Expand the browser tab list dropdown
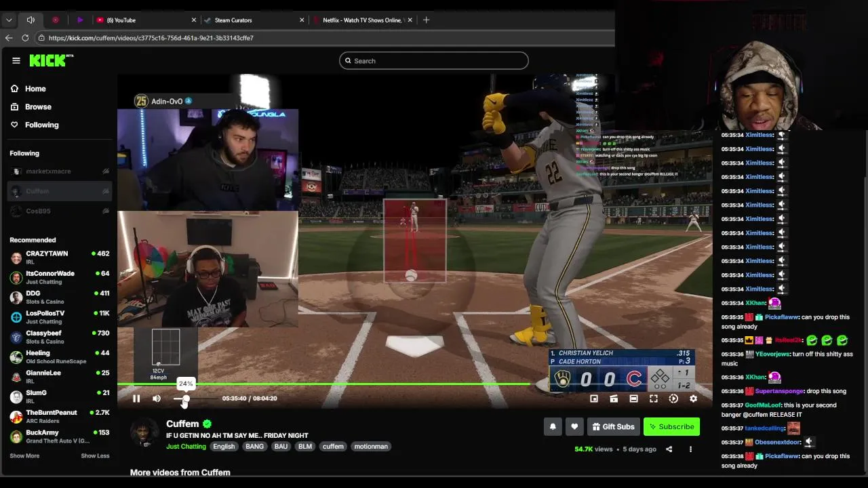This screenshot has height=488, width=868. coord(9,20)
